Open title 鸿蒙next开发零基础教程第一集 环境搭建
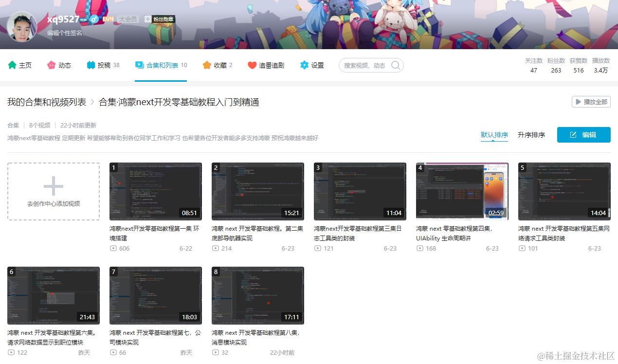This screenshot has height=364, width=618. 154,233
